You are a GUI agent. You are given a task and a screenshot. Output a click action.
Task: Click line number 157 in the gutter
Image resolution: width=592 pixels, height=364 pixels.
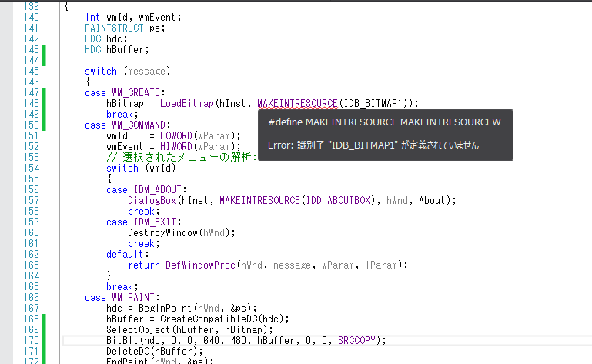click(x=32, y=201)
